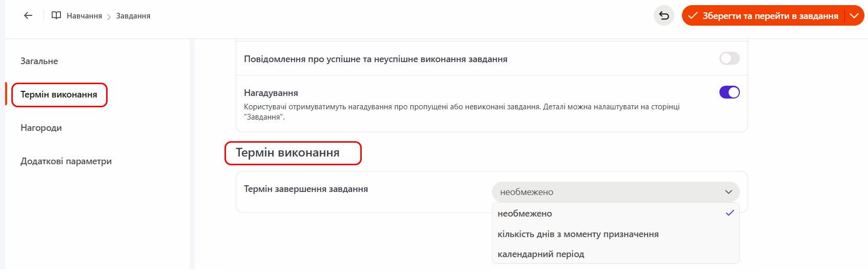Image resolution: width=868 pixels, height=272 pixels.
Task: Select the необмежено option in the list
Action: [x=525, y=213]
